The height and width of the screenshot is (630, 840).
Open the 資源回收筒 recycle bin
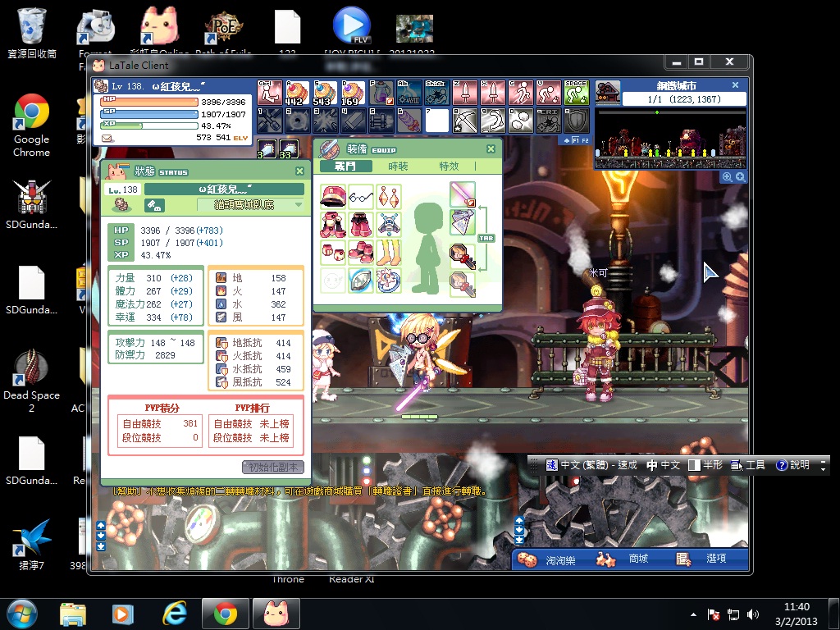(32, 33)
